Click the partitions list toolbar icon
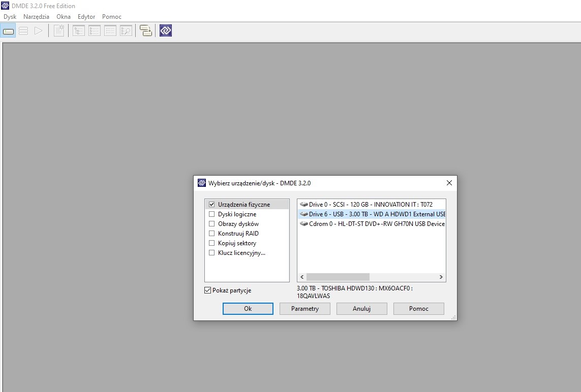The image size is (581, 392). [x=23, y=31]
